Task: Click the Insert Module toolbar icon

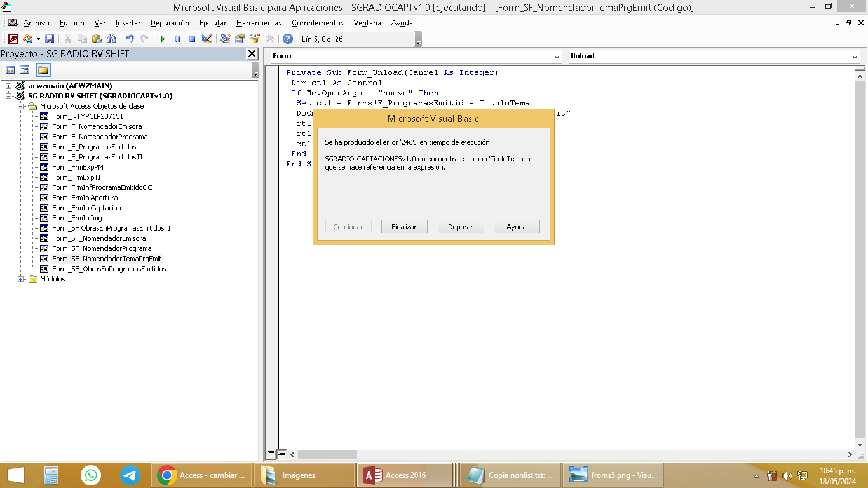Action: tap(27, 39)
